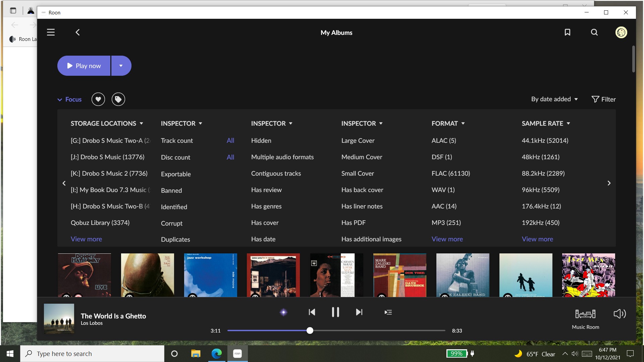
Task: Pause the current playback
Action: [335, 312]
